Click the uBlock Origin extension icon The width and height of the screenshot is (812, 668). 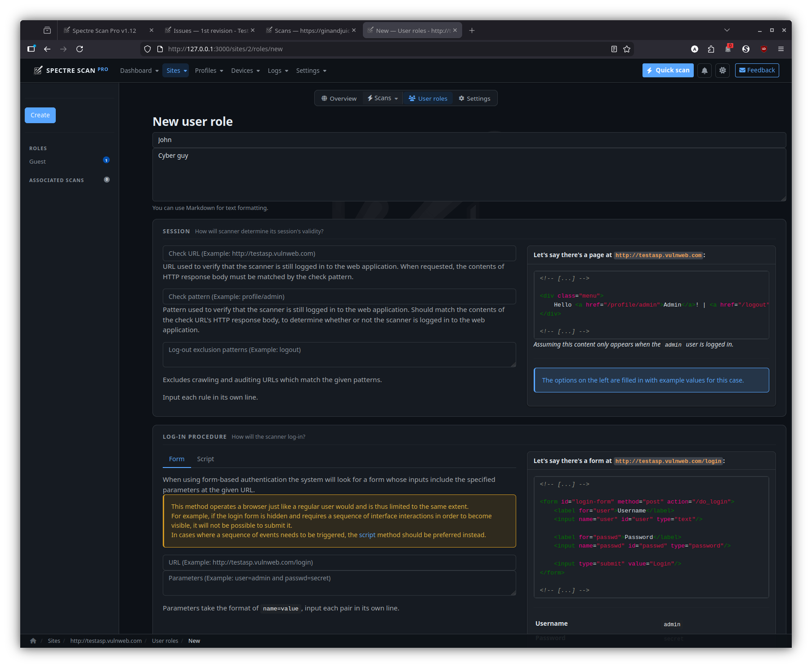764,49
